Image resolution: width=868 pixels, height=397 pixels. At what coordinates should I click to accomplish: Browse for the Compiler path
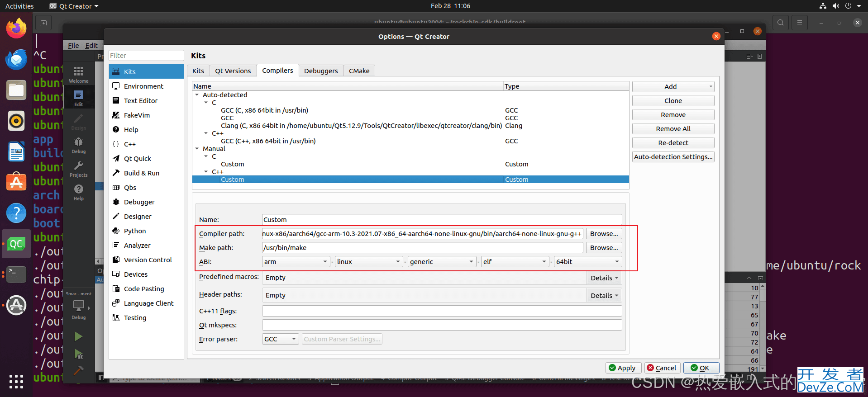click(604, 234)
